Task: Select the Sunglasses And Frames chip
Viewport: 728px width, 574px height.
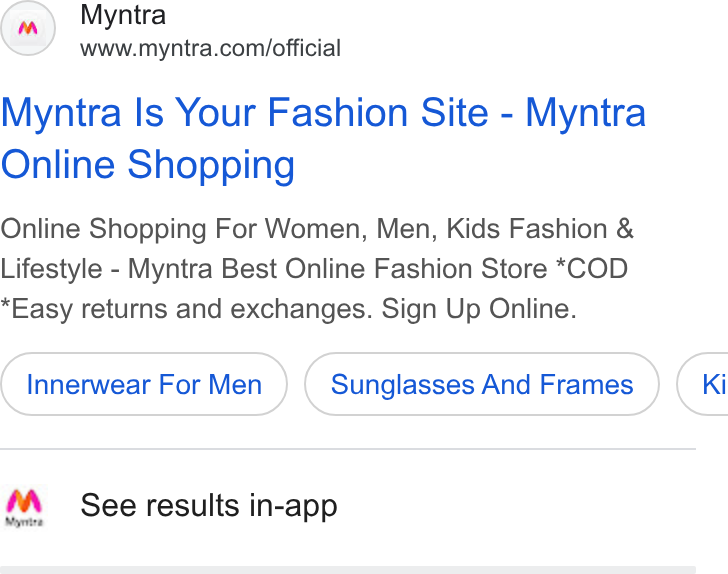Action: click(x=482, y=384)
